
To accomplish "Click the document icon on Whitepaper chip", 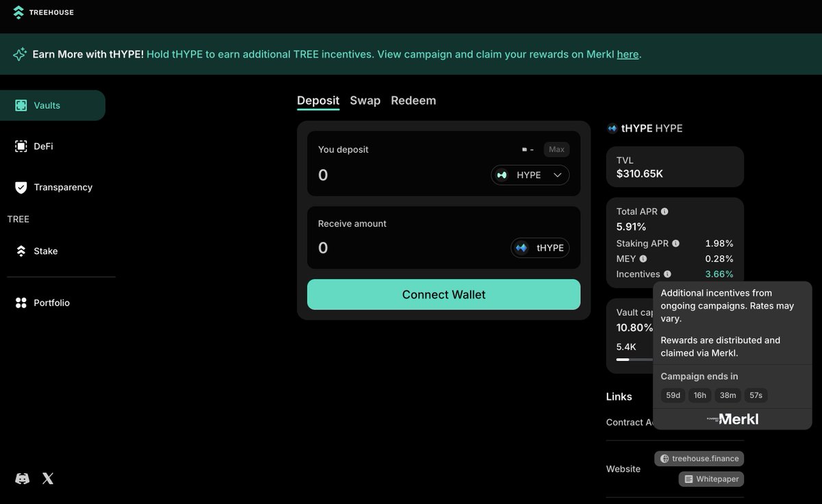I will click(x=688, y=479).
